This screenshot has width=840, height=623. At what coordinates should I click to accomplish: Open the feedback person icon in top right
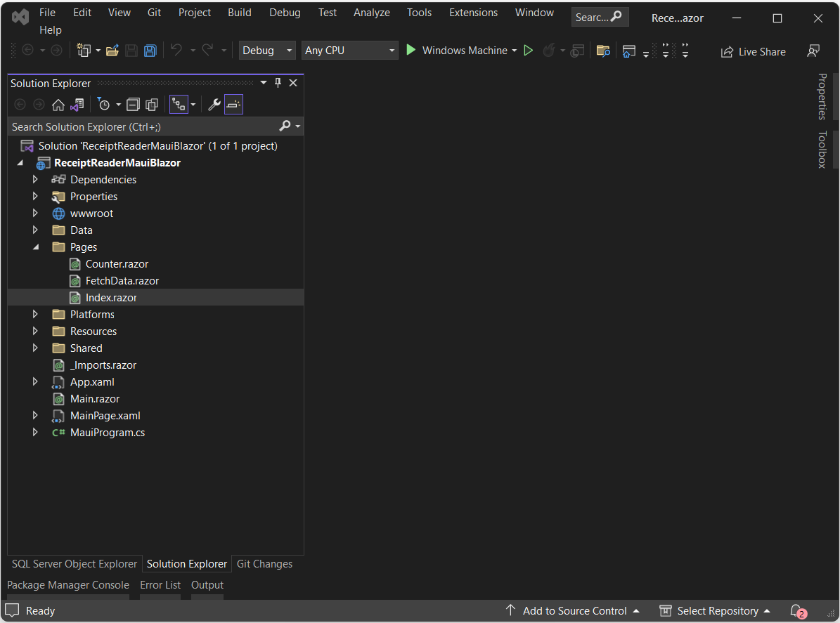[x=813, y=51]
